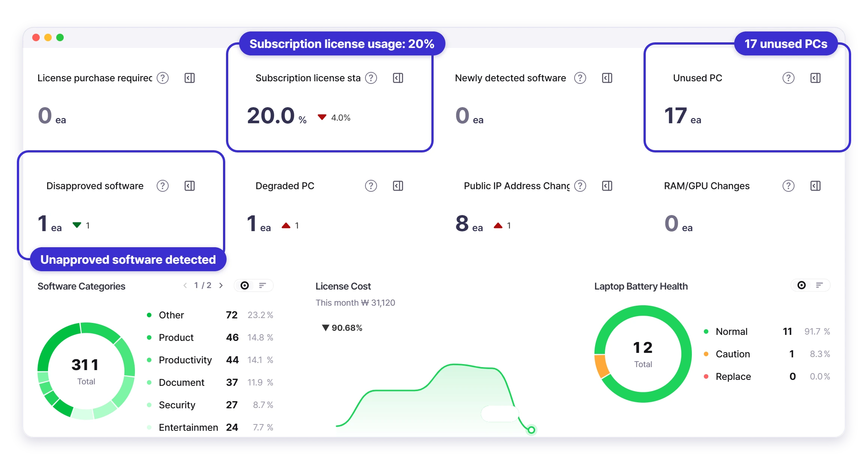The width and height of the screenshot is (868, 460).
Task: Open Public IP Address Changes side panel
Action: pos(607,186)
